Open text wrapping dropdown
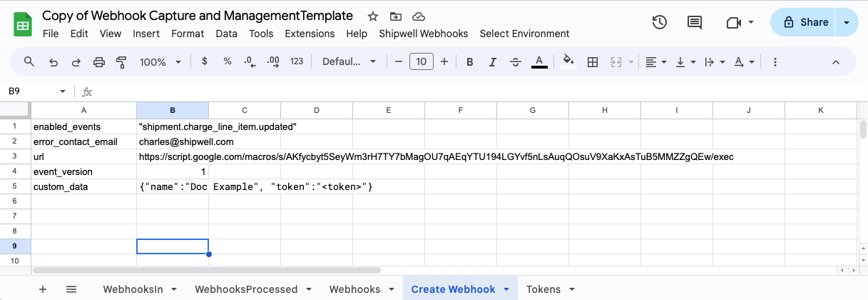The height and width of the screenshot is (300, 868). [x=713, y=62]
